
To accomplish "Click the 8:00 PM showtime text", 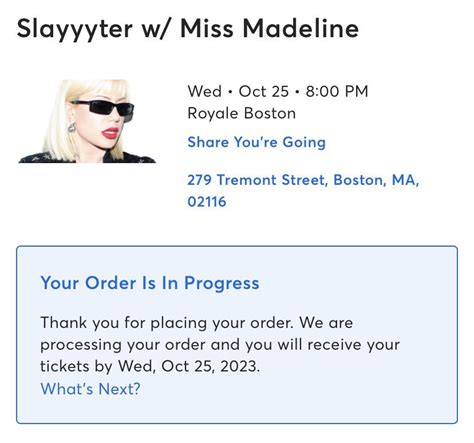I will [337, 91].
